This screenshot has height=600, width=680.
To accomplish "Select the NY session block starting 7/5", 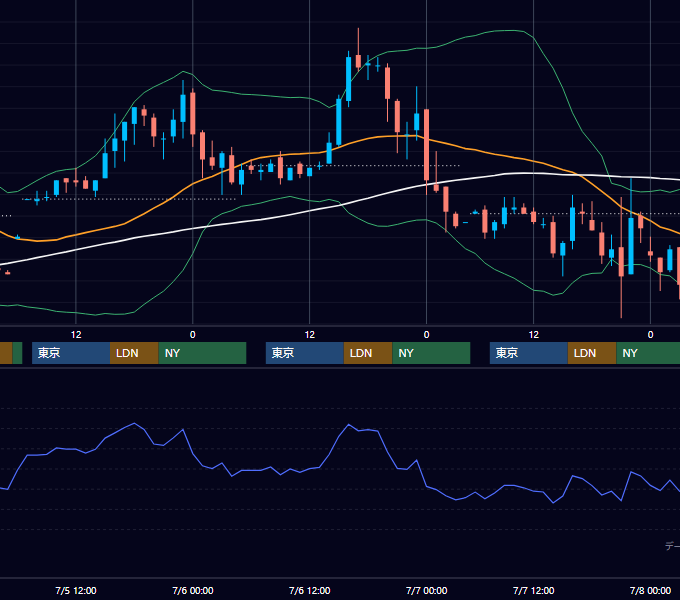I will 203,353.
